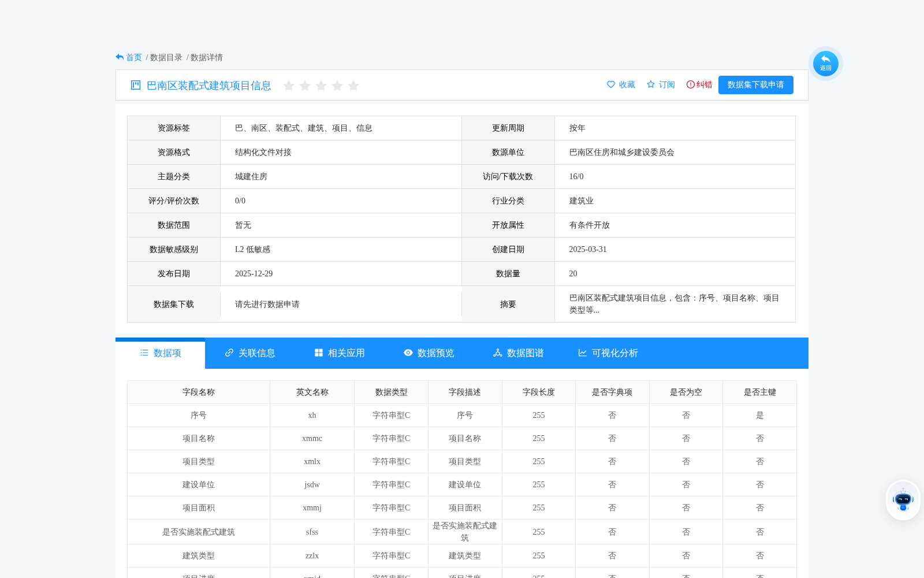Switch to the 数据预览 tab
The image size is (924, 578).
click(x=429, y=353)
